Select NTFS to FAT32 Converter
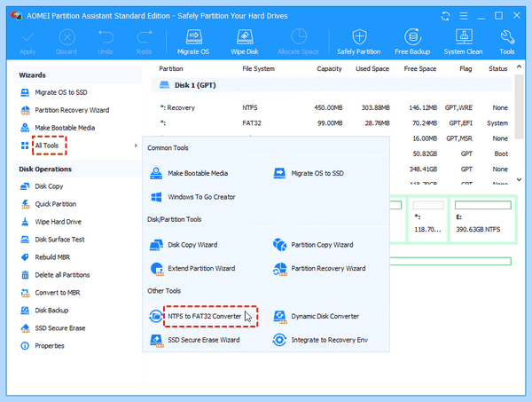Viewport: 532px width, 402px height. [205, 316]
